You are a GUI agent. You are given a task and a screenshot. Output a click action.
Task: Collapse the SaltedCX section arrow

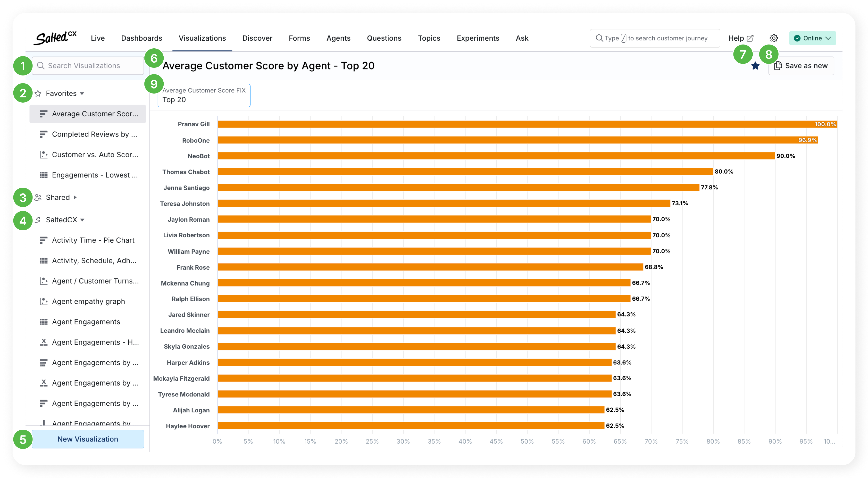click(x=82, y=220)
